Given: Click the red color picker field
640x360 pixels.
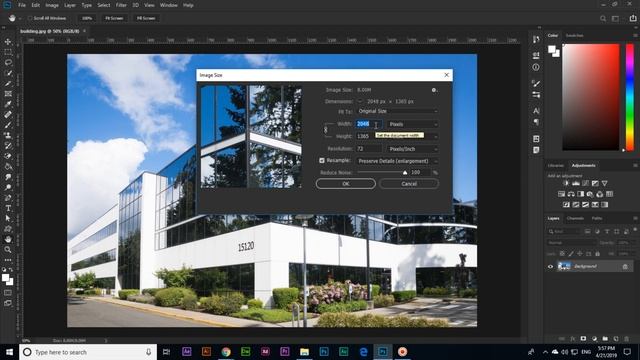Looking at the screenshot, I should click(591, 97).
